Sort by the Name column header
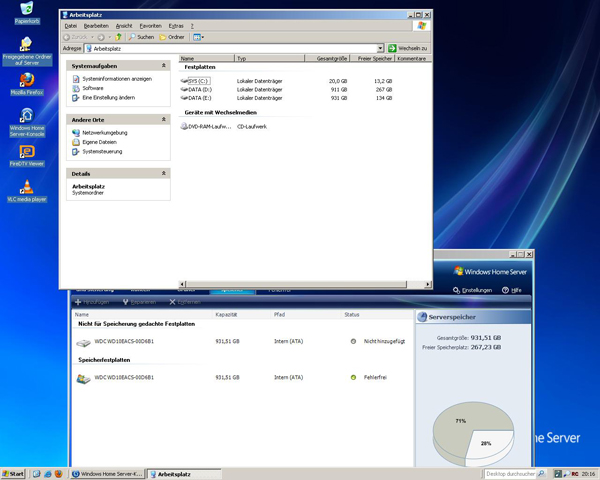 coord(206,58)
